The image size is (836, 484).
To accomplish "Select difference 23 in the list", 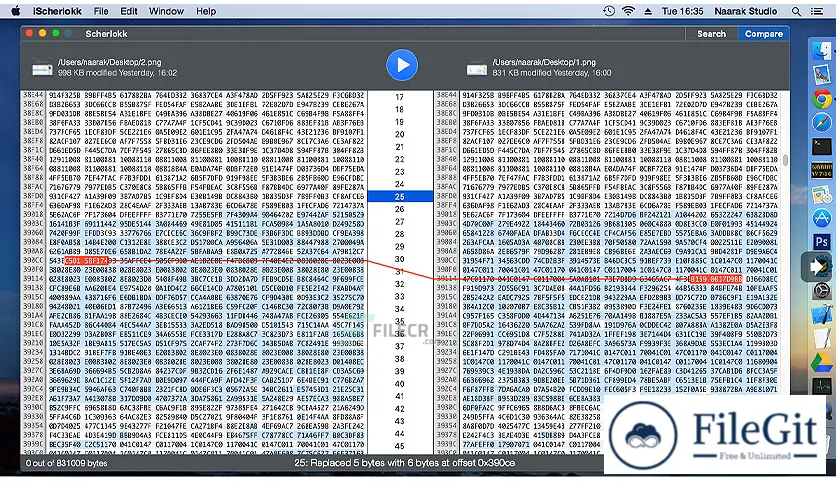I will 399,172.
